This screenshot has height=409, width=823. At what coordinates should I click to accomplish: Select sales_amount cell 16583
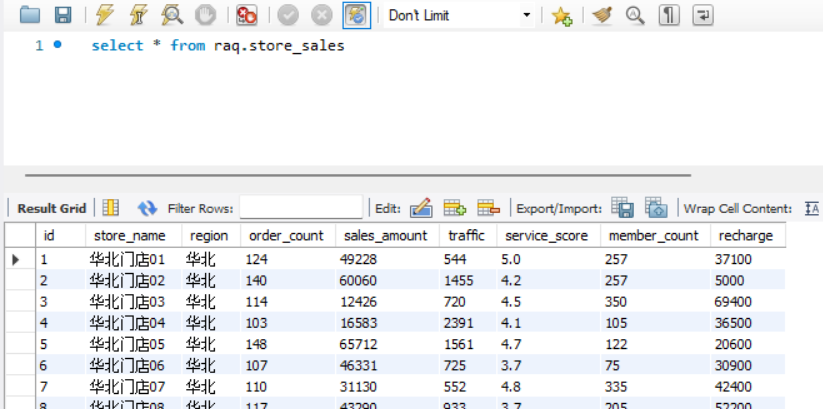[387, 322]
